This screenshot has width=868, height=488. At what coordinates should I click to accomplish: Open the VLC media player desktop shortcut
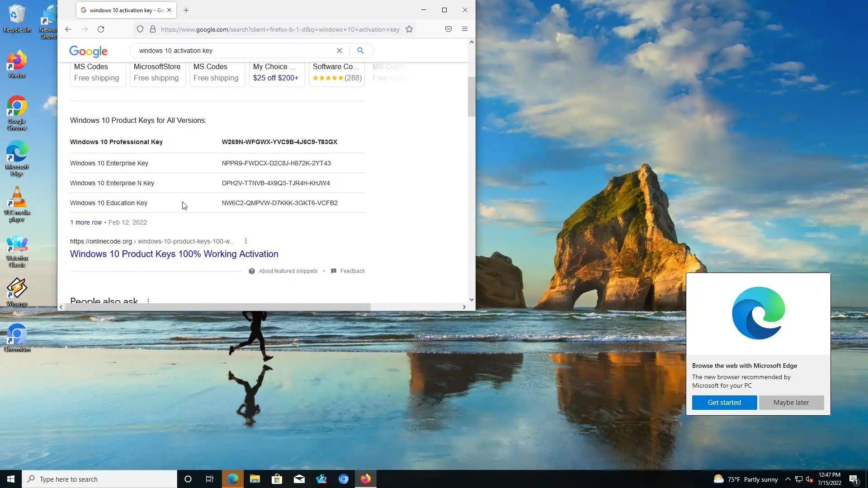(x=17, y=204)
